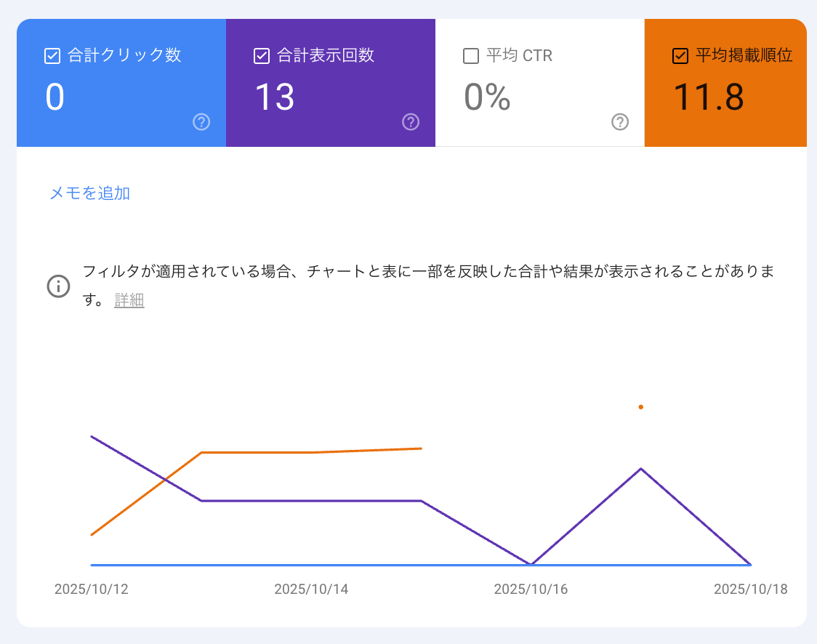The image size is (817, 644).
Task: Toggle the 合計表示回数 checkbox
Action: [x=262, y=56]
